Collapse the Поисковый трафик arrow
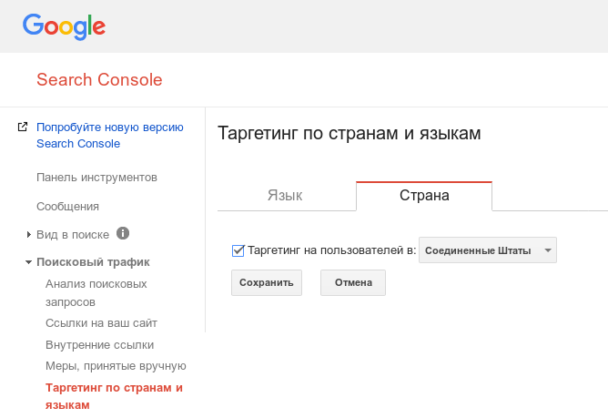Screen dimensions: 608x418 [x=28, y=263]
